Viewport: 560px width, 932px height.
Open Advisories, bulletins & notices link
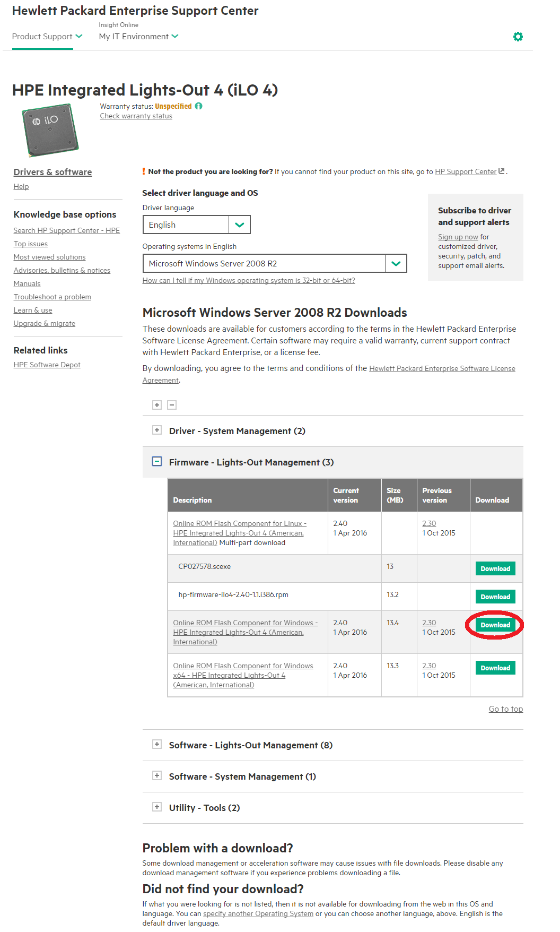(x=62, y=270)
